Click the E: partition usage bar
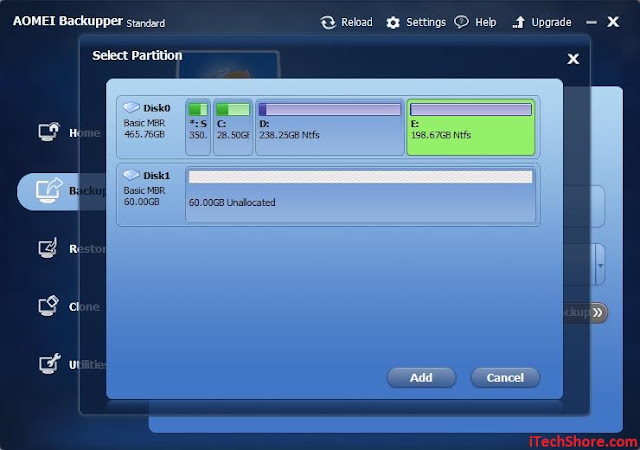Screen dimensions: 640x450 471,109
